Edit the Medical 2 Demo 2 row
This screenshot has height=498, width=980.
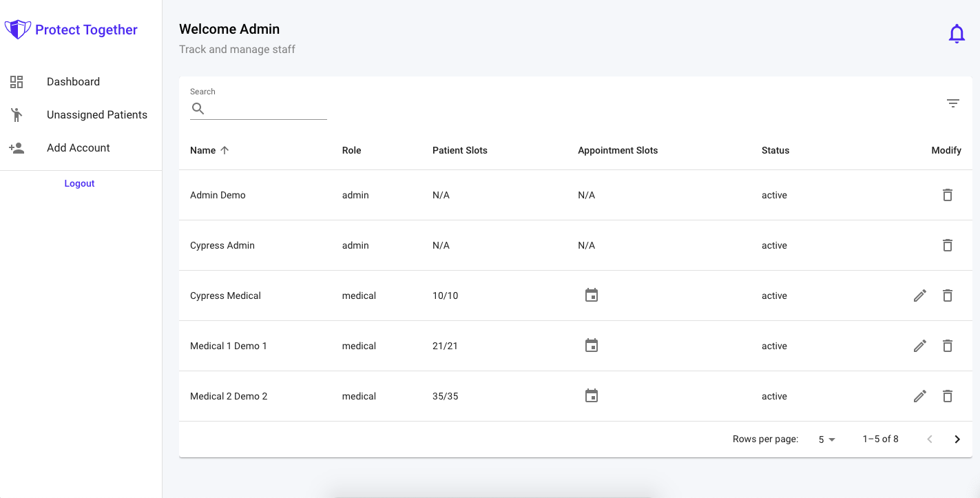[920, 396]
